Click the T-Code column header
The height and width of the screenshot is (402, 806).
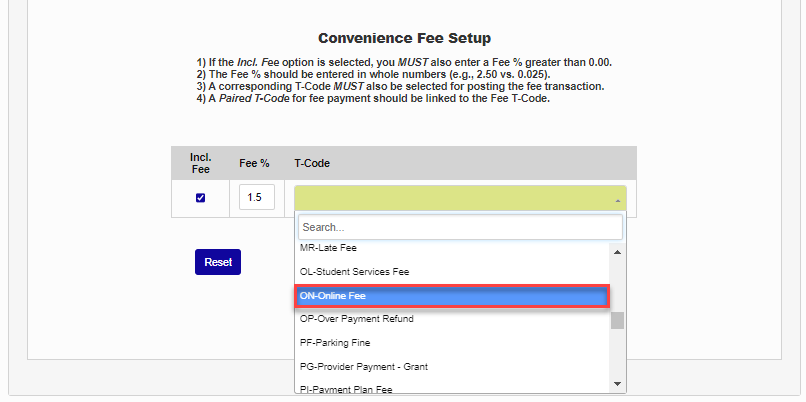click(312, 163)
